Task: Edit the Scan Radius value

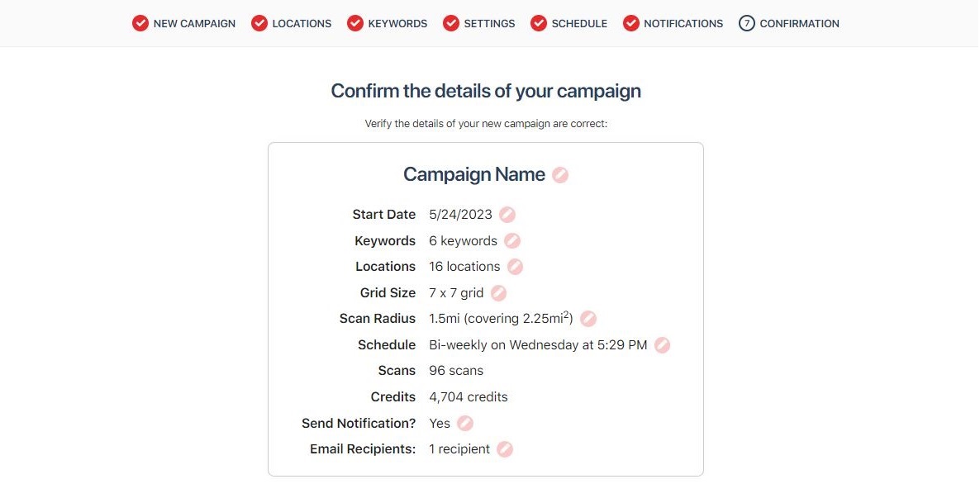Action: tap(588, 319)
